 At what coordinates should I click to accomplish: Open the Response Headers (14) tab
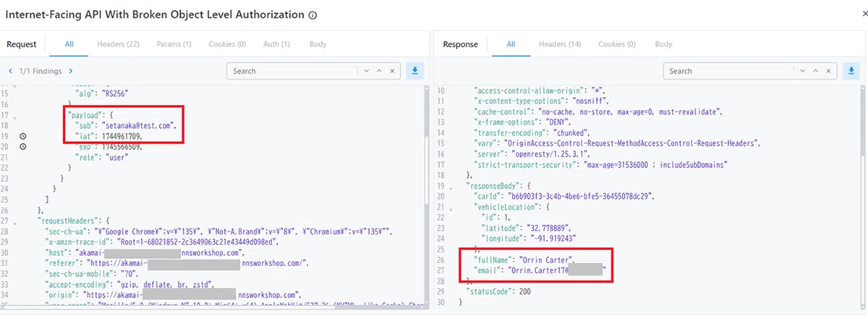tap(560, 44)
